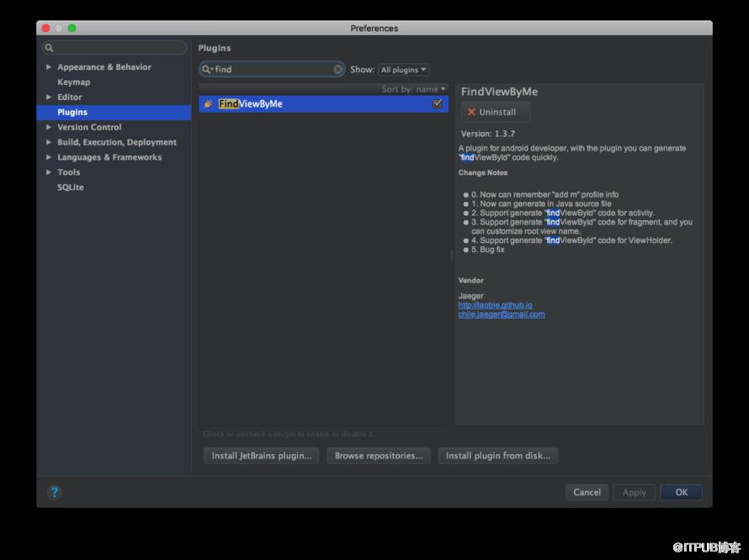
Task: Click the green window zoom button
Action: 72,28
